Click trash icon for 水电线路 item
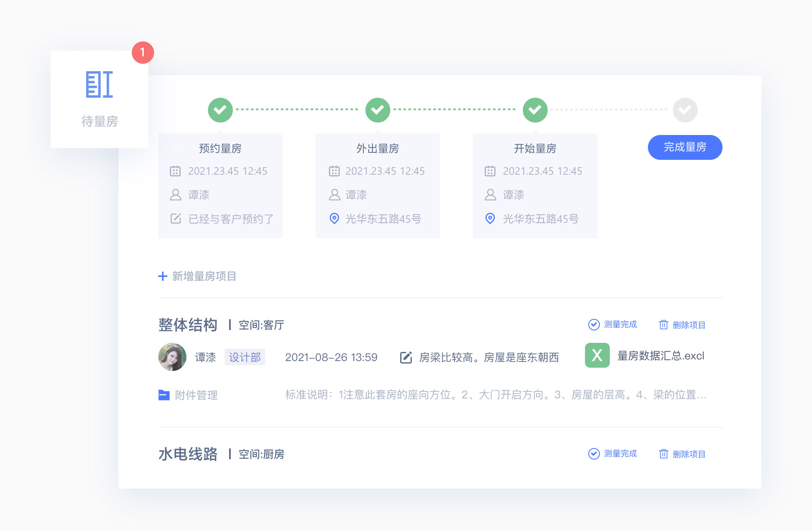The width and height of the screenshot is (812, 530). [664, 454]
